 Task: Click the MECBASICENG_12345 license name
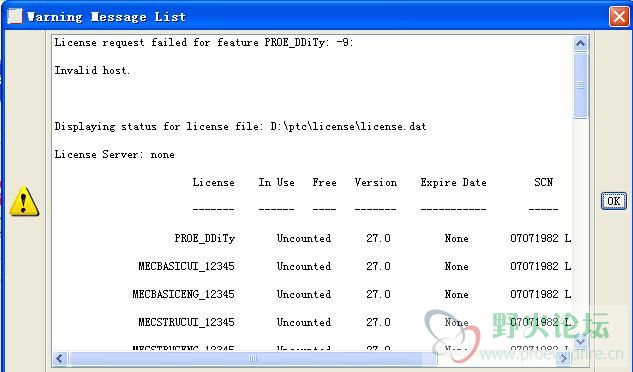tap(184, 294)
